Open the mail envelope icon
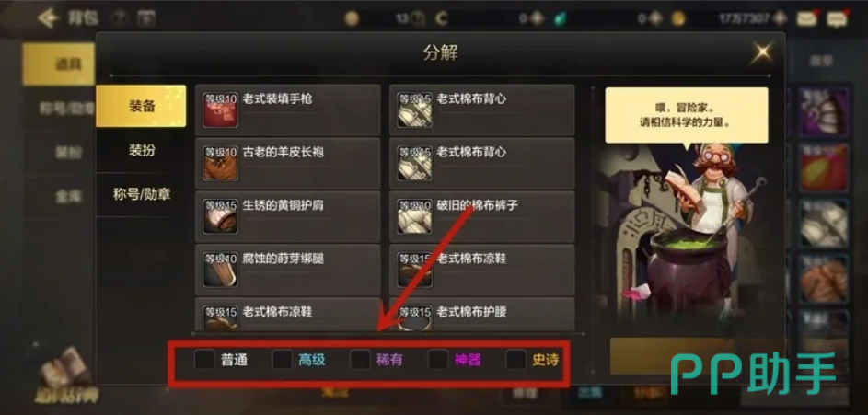The width and height of the screenshot is (868, 415). click(807, 18)
